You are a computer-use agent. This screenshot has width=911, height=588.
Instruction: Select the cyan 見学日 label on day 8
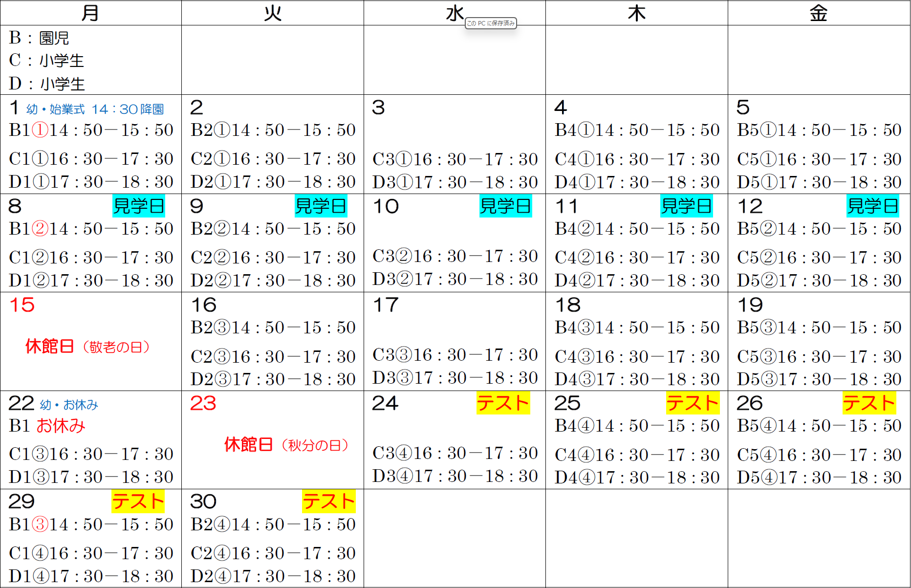(139, 206)
